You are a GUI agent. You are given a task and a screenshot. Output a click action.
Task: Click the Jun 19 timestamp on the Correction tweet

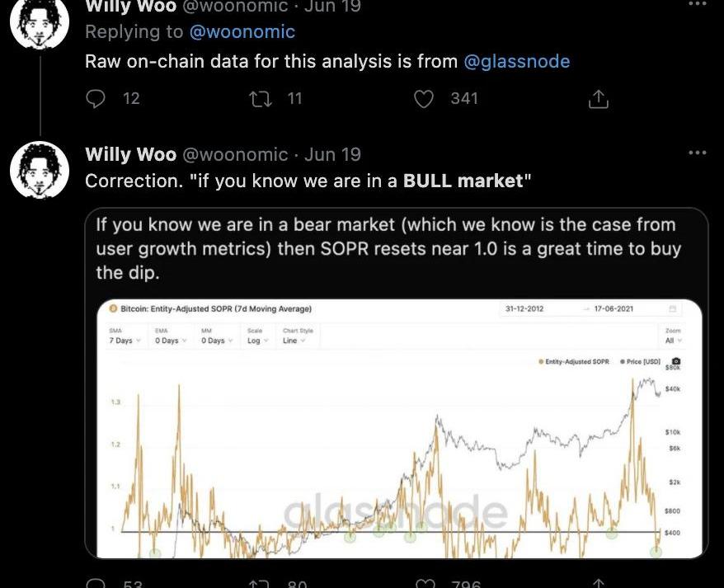(x=332, y=154)
